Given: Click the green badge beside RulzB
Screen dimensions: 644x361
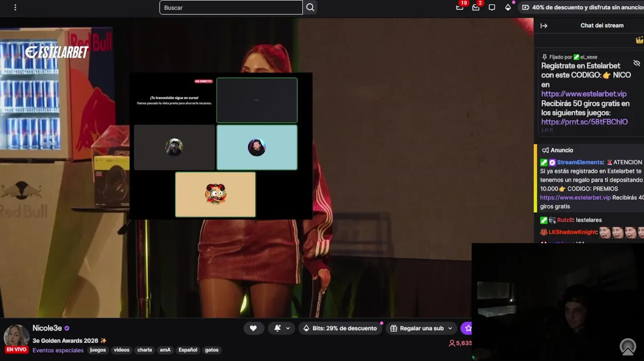Looking at the screenshot, I should coord(544,220).
